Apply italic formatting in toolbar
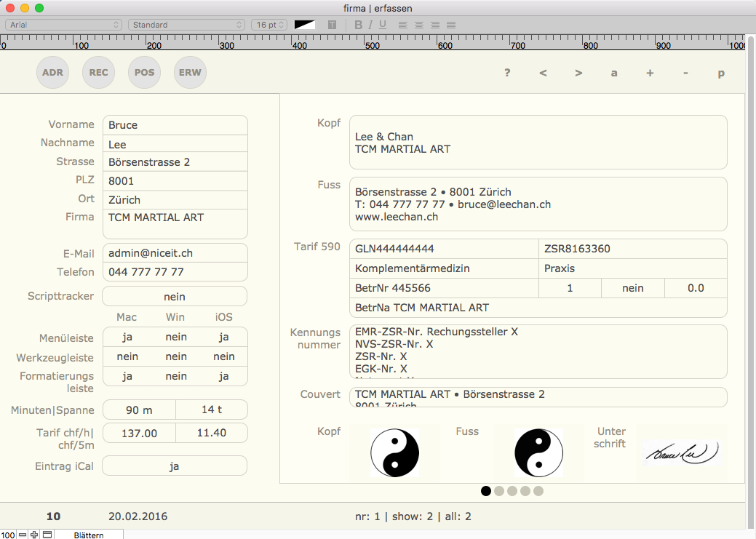Viewport: 756px width, 539px height. point(370,25)
